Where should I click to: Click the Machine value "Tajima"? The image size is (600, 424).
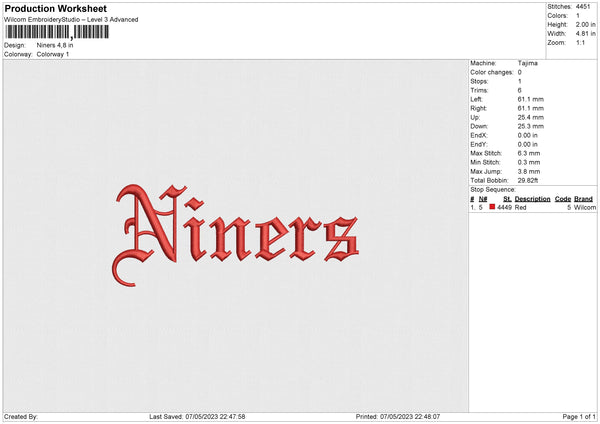pyautogui.click(x=527, y=63)
